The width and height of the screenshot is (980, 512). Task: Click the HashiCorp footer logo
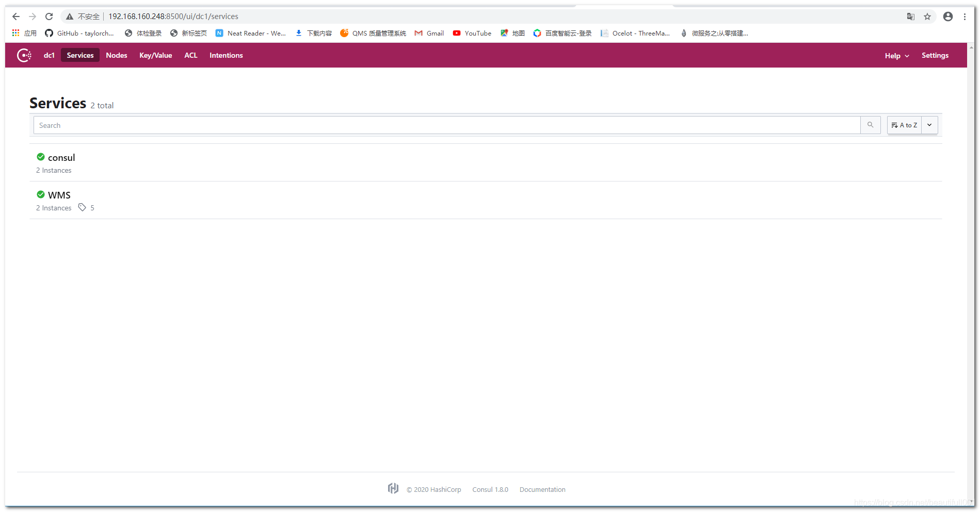pos(393,488)
